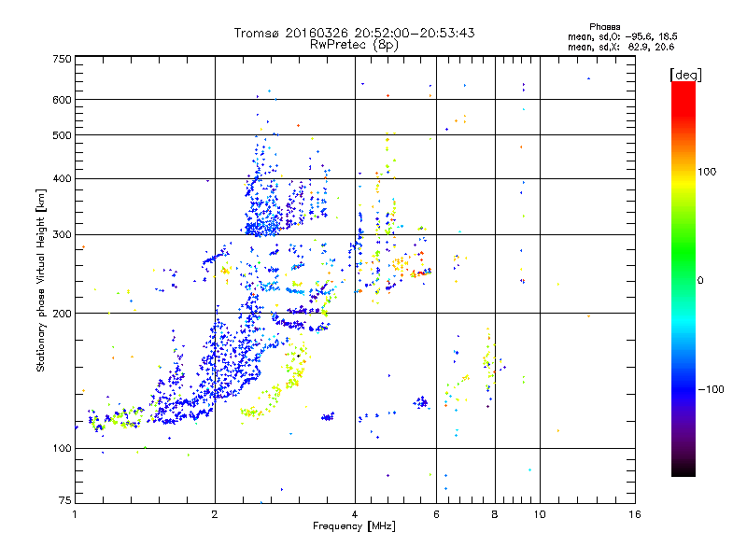
Task: Click the "Frequency [MHz]" axis label
Action: coord(354,526)
